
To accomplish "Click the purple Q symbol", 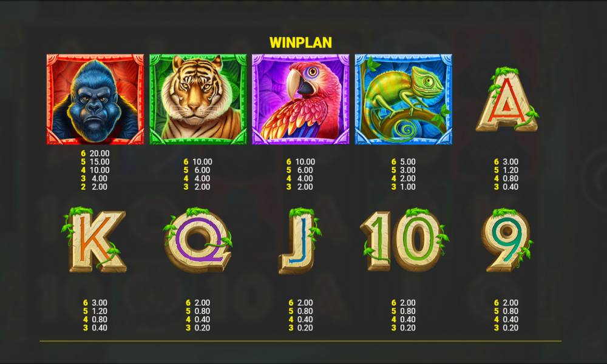I will coord(198,240).
